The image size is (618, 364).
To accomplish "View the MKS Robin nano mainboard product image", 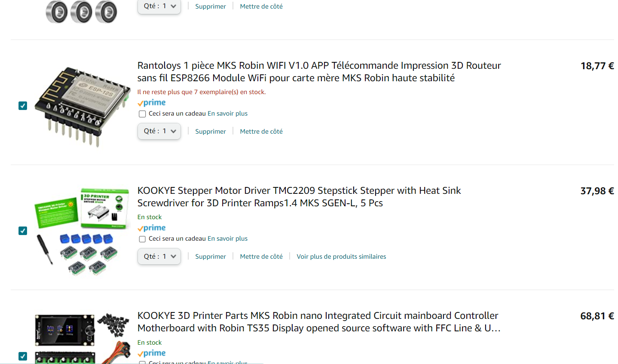I will (x=83, y=339).
